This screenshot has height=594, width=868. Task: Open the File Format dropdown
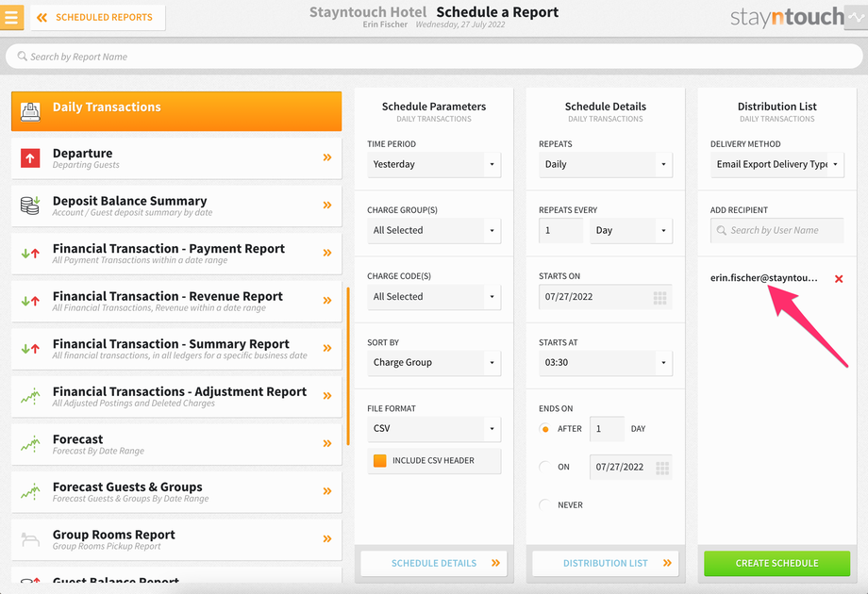click(434, 429)
